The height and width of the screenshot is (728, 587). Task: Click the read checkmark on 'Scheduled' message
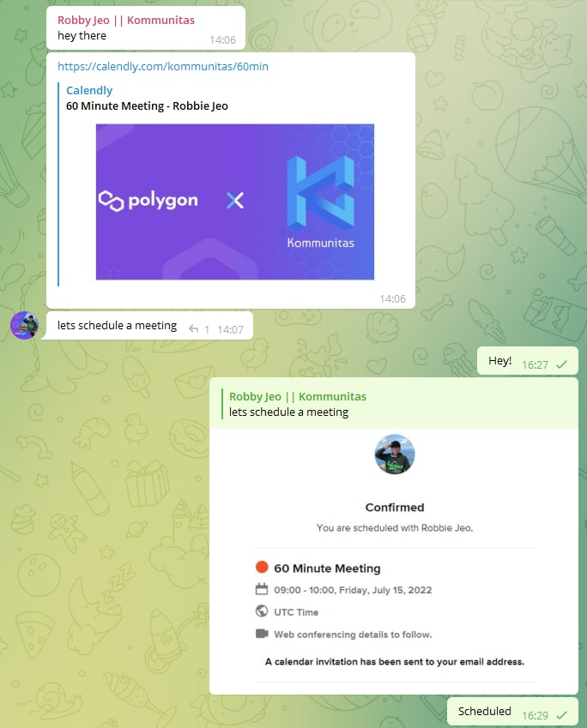[x=562, y=715]
